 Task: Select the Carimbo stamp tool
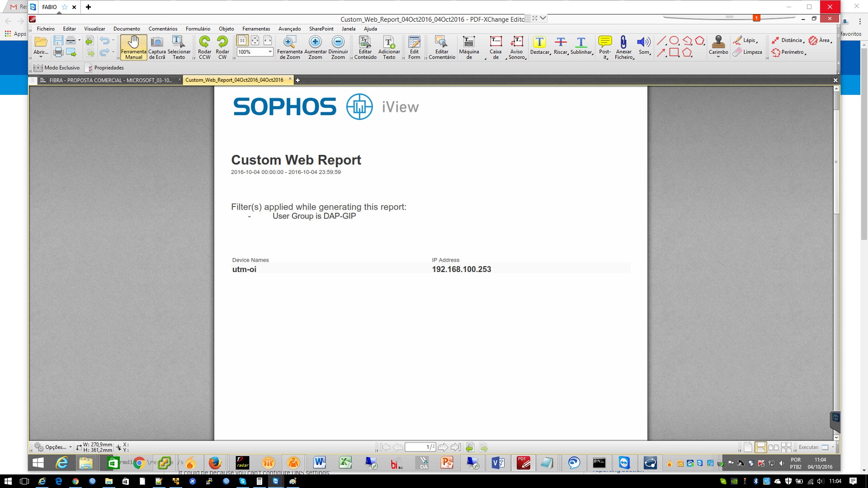(x=718, y=45)
